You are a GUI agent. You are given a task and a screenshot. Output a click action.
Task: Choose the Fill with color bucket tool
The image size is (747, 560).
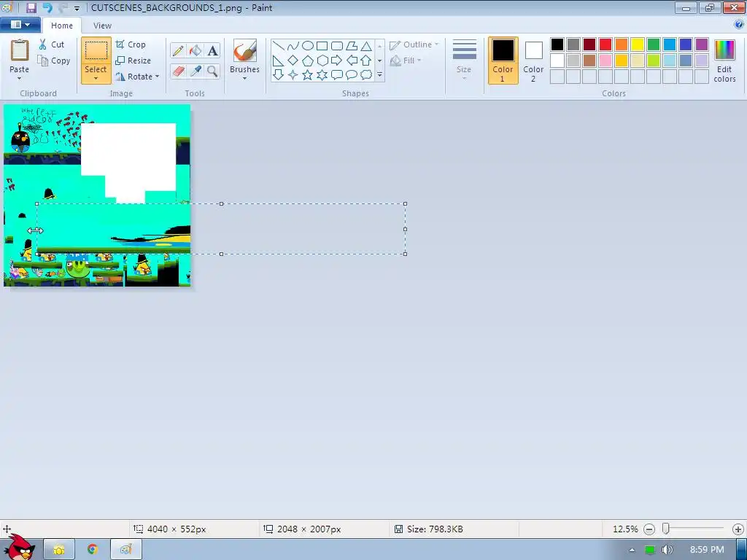(x=196, y=50)
